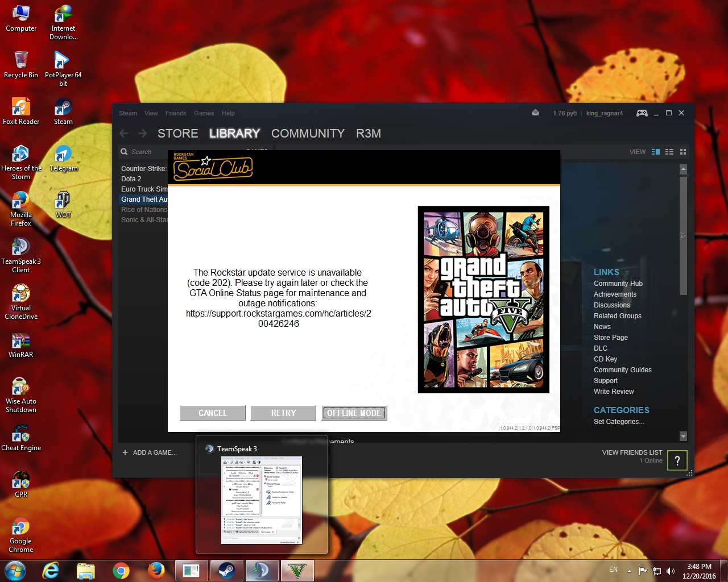Image resolution: width=728 pixels, height=582 pixels.
Task: Click Set Categories link
Action: (619, 422)
